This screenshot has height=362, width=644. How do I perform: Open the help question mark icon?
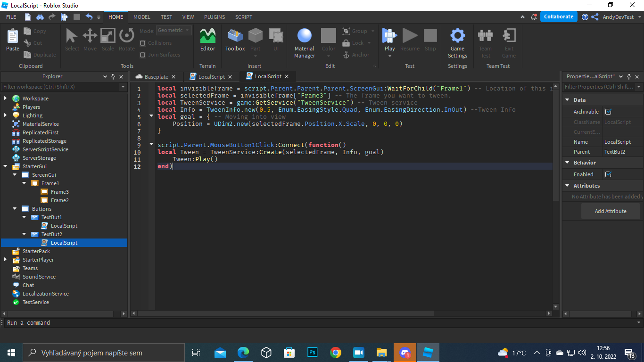point(585,17)
